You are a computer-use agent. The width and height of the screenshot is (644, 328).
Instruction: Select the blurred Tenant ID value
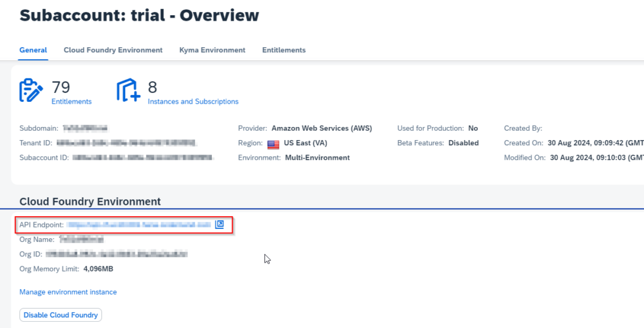[127, 143]
